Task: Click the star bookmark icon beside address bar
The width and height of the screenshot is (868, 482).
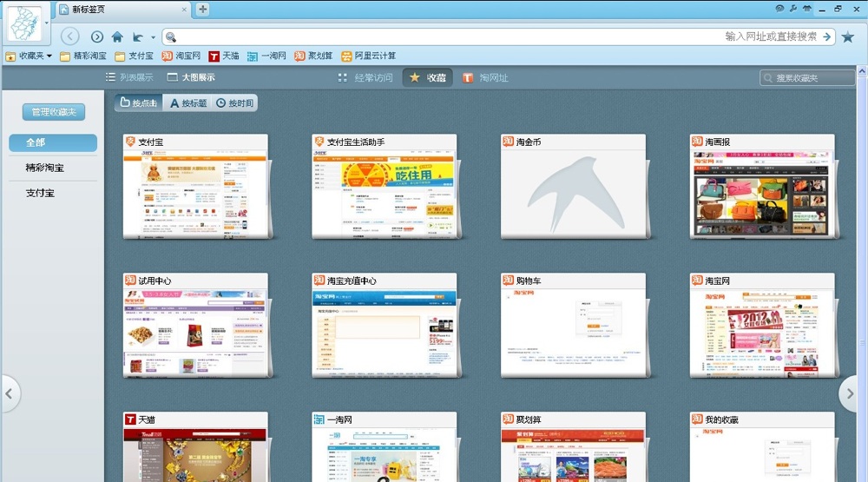Action: point(847,37)
